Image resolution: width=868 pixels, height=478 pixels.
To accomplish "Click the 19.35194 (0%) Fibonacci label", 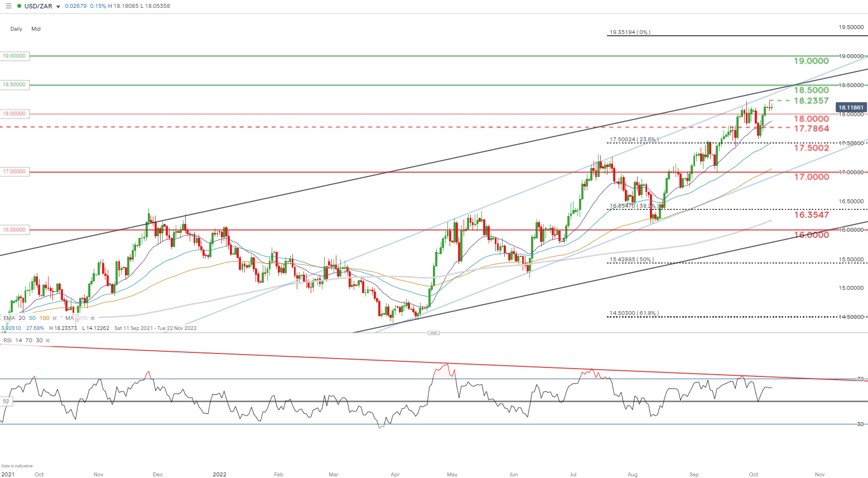I will pyautogui.click(x=630, y=32).
